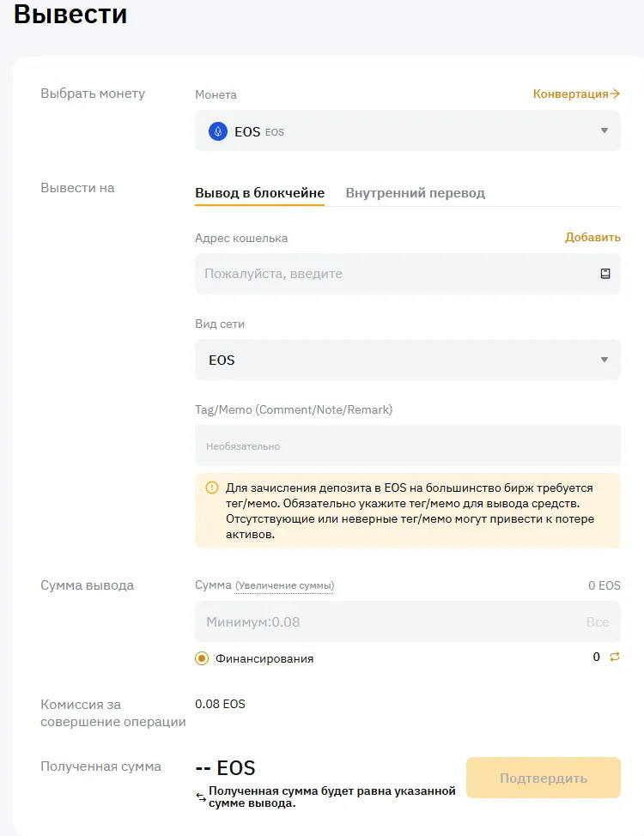Click into the Tag/Memo input field
Viewport: 644px width, 836px height.
click(408, 446)
